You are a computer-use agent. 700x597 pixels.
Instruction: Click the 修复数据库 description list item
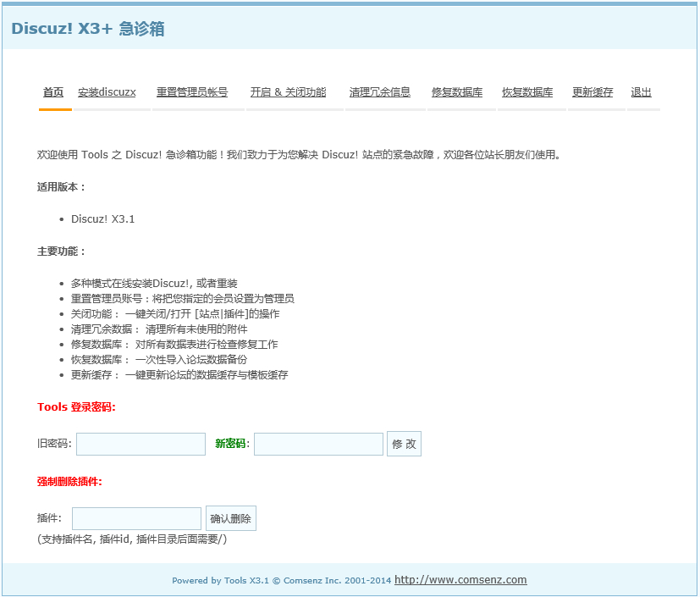[174, 345]
